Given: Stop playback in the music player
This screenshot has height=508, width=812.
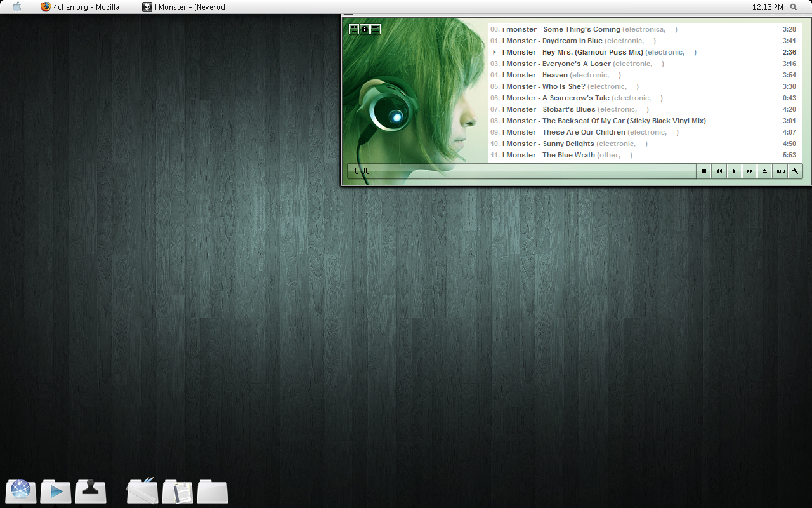Looking at the screenshot, I should coord(704,171).
